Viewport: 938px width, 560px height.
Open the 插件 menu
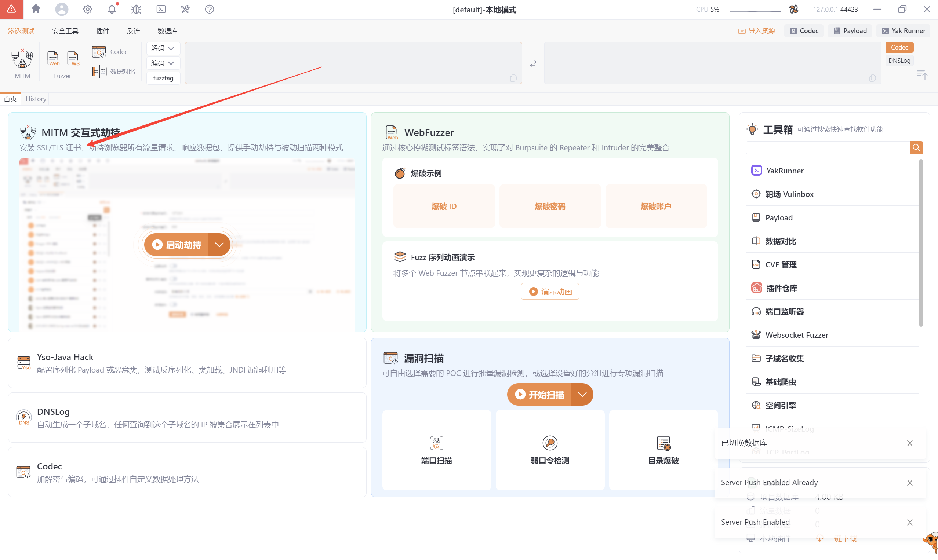point(102,31)
